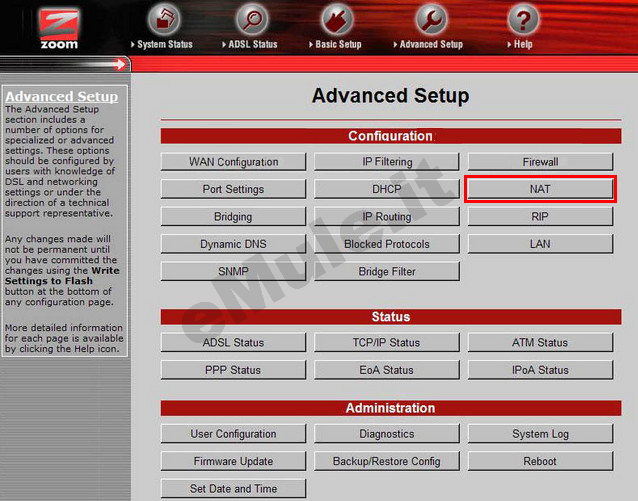Screen dimensions: 638x501
Task: View IPoA Status
Action: [x=540, y=370]
